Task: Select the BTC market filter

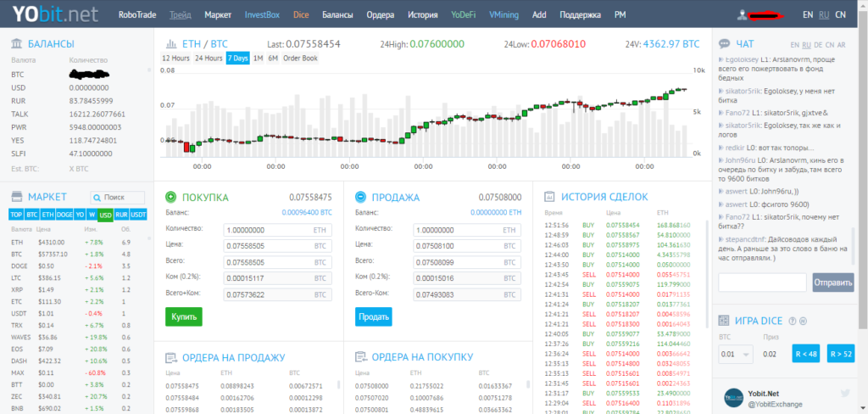Action: coord(32,215)
